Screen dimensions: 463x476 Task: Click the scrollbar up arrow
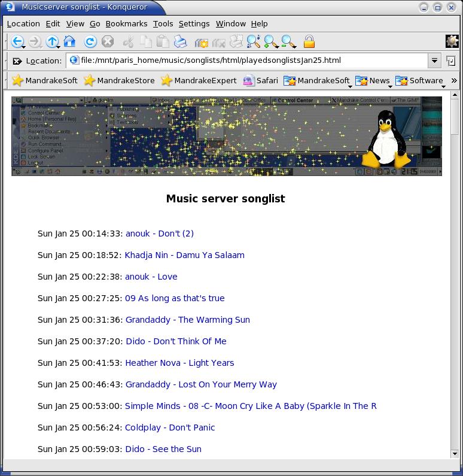[x=455, y=95]
